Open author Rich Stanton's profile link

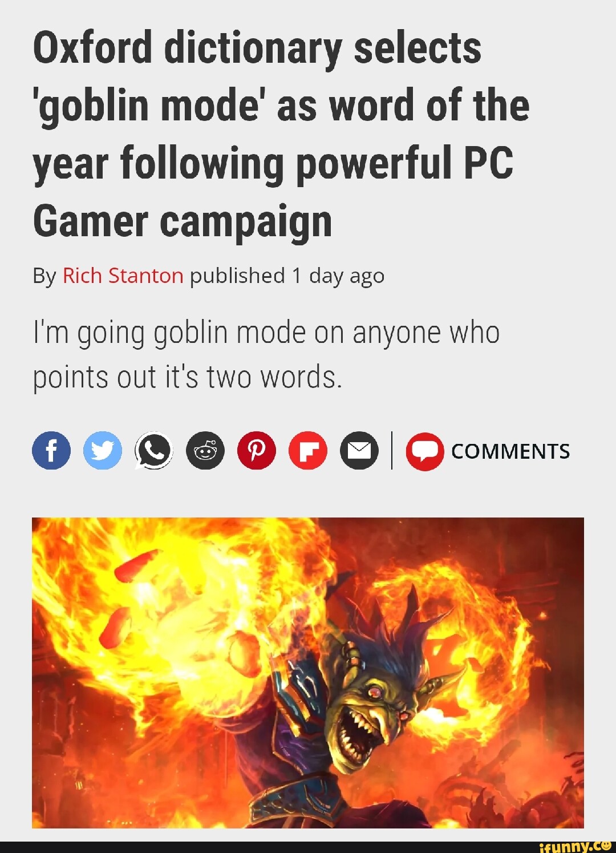pos(123,276)
